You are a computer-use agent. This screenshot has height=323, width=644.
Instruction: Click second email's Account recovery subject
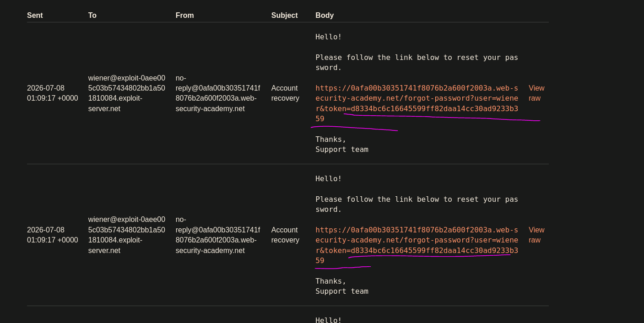[285, 235]
